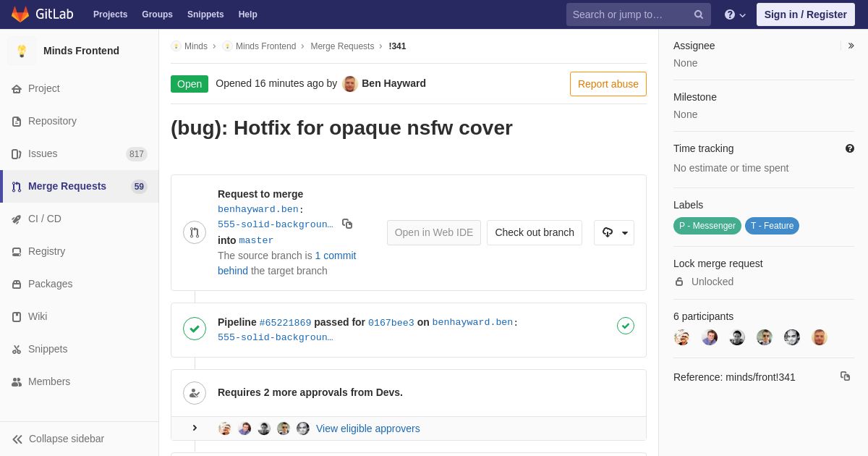Open the download dropdown

(614, 232)
